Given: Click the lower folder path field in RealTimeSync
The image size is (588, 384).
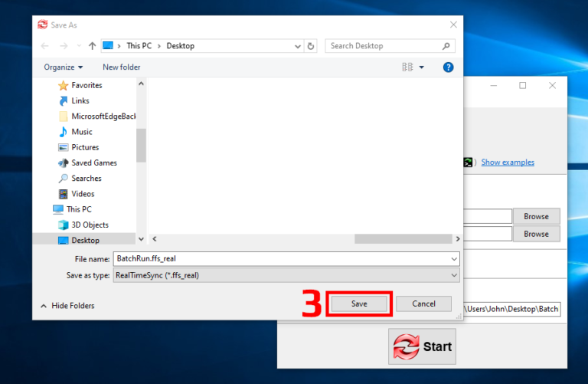Looking at the screenshot, I should point(488,234).
